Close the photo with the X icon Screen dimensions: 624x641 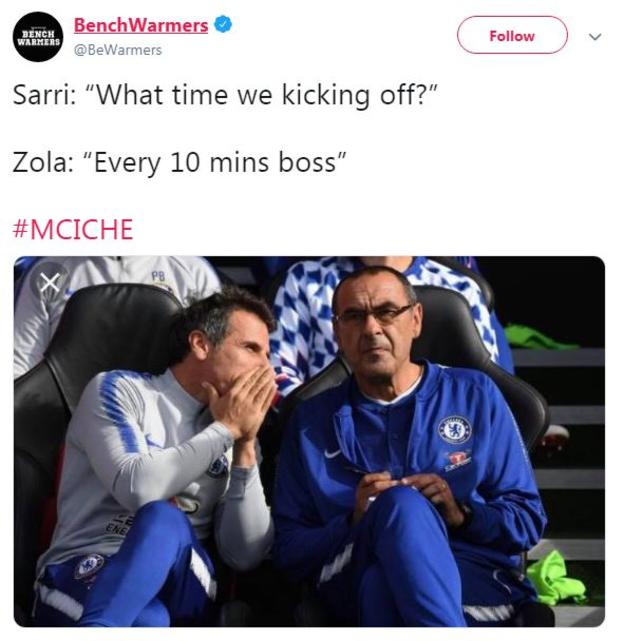[49, 284]
